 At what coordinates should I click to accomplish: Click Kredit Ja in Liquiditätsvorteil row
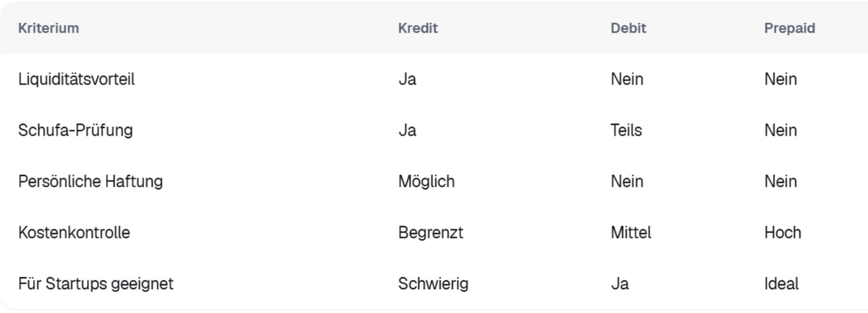[x=407, y=79]
